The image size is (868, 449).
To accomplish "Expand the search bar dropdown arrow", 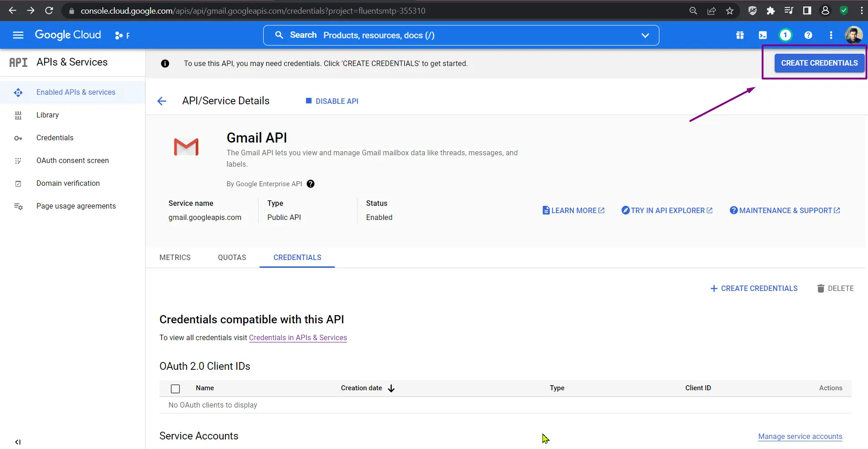I will 645,36.
